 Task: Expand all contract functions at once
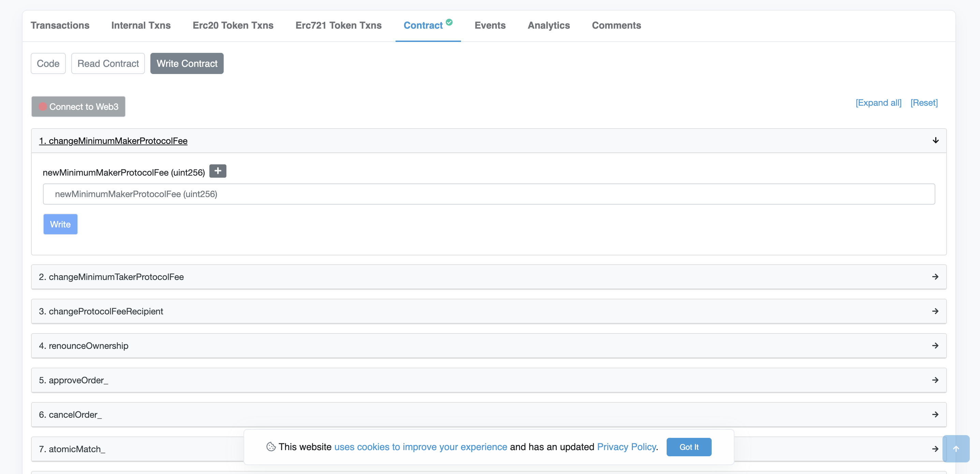click(x=878, y=103)
